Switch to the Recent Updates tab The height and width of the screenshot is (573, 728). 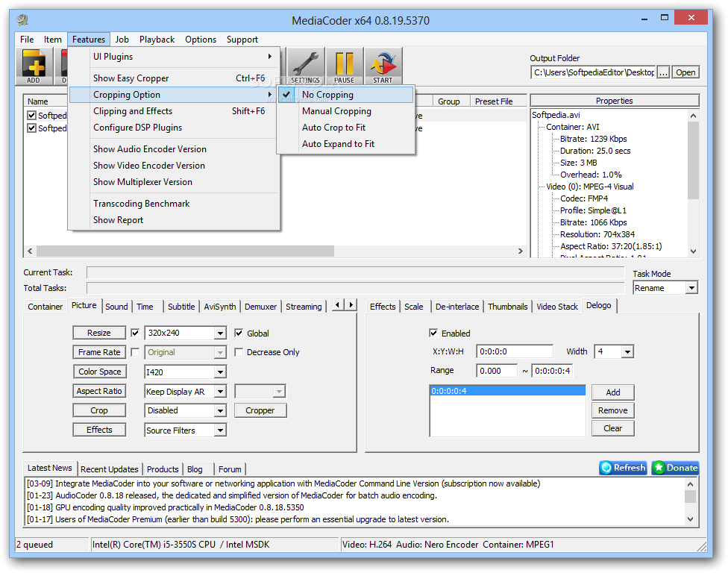click(109, 469)
